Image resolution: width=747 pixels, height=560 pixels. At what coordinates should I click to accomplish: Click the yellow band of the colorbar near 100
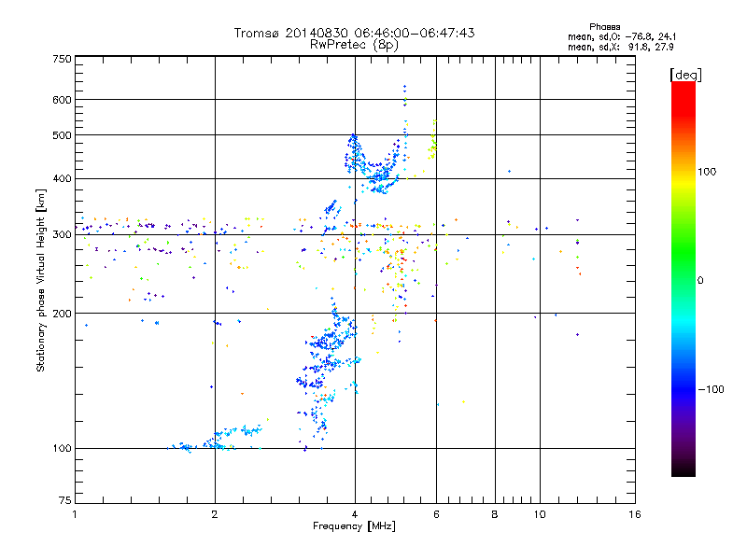pyautogui.click(x=684, y=183)
